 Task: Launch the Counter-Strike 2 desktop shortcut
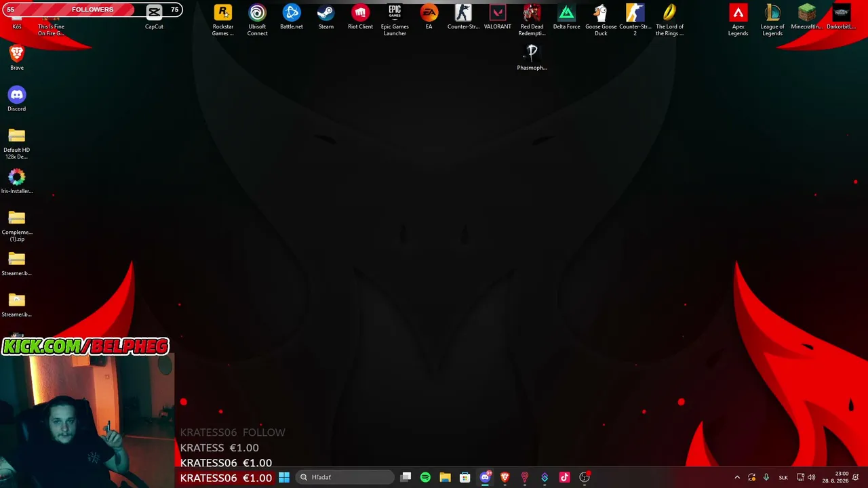[x=635, y=20]
